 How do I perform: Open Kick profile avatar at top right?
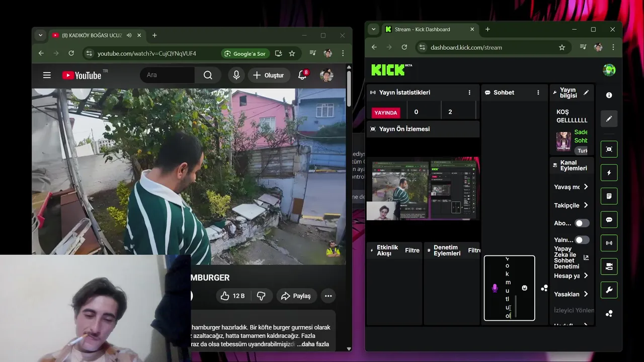point(609,70)
